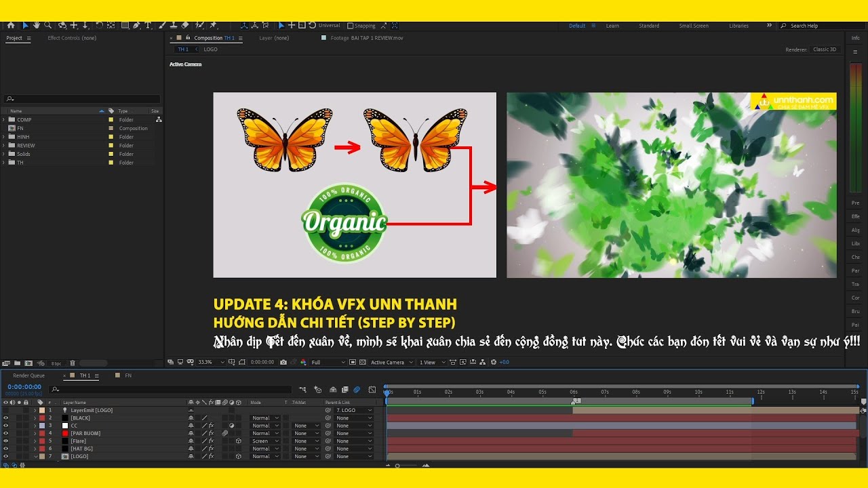This screenshot has height=488, width=868.
Task: Hide the [PAR BUOM] layer eye icon
Action: (x=5, y=433)
